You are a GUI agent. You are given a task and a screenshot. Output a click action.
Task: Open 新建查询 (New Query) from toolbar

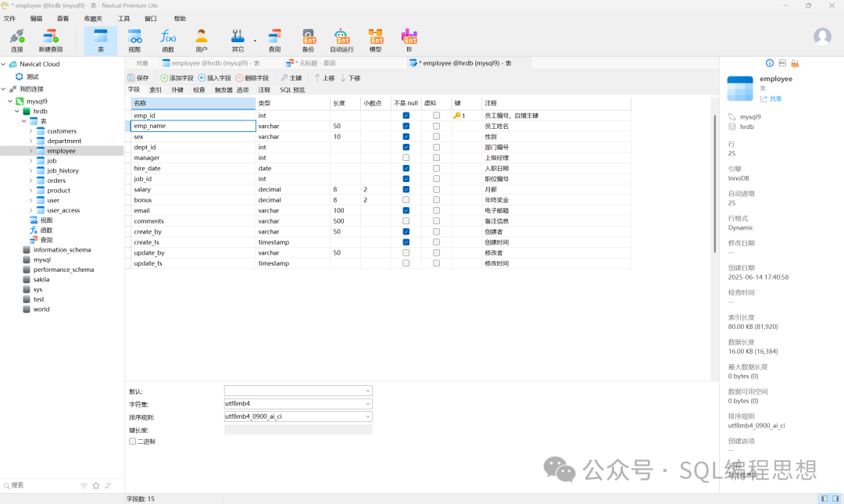coord(50,40)
